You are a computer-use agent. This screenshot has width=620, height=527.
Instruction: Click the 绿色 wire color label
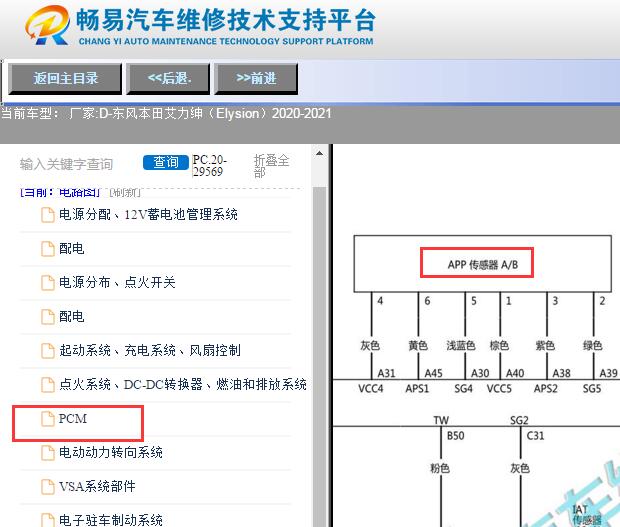click(592, 346)
